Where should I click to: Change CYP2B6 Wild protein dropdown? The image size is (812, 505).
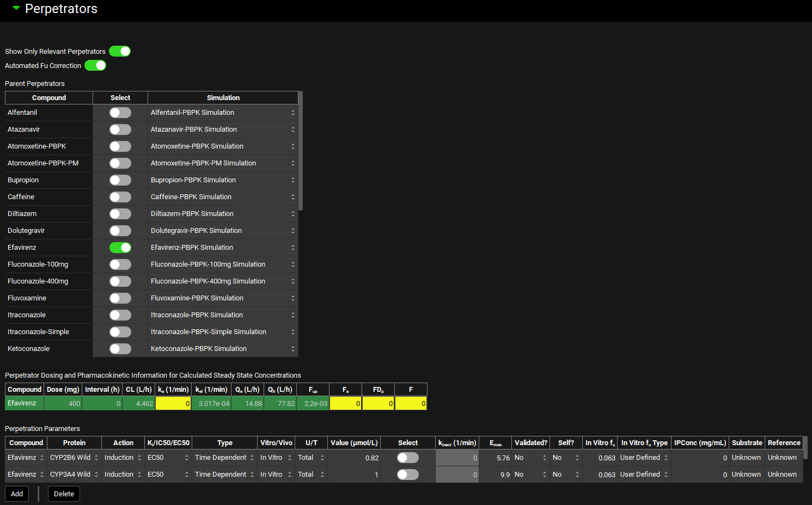click(x=74, y=458)
